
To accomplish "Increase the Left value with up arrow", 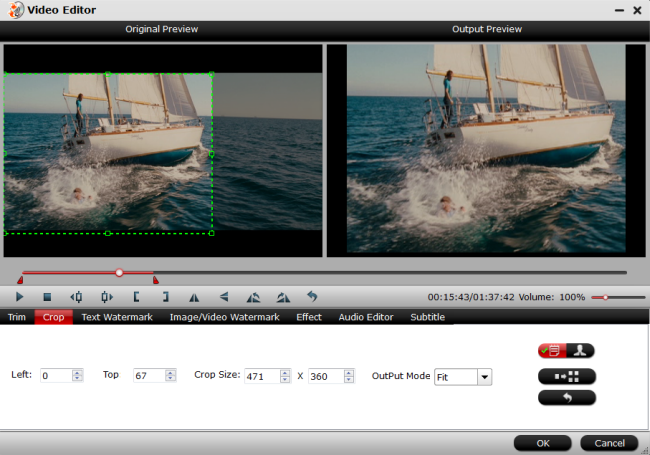I will tap(77, 372).
